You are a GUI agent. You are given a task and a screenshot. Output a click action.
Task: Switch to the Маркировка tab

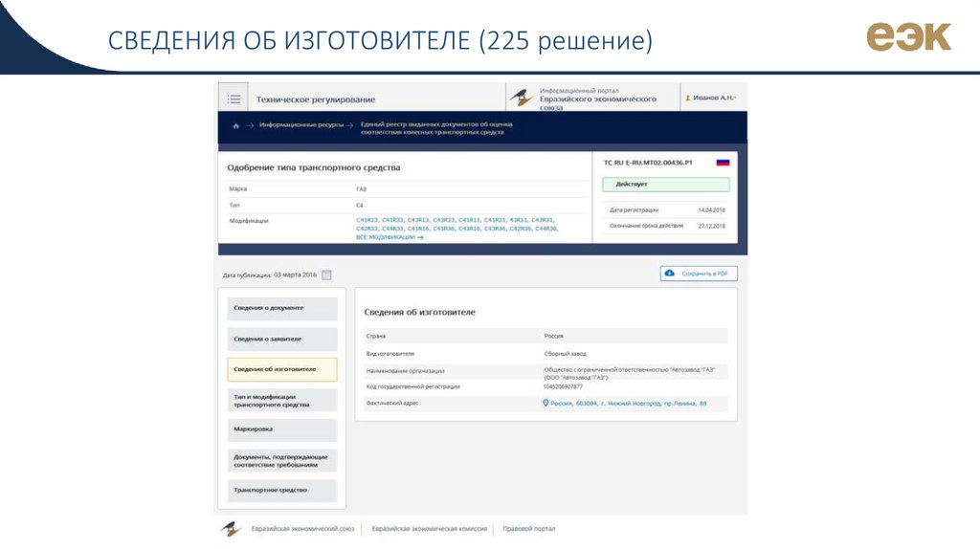[282, 429]
